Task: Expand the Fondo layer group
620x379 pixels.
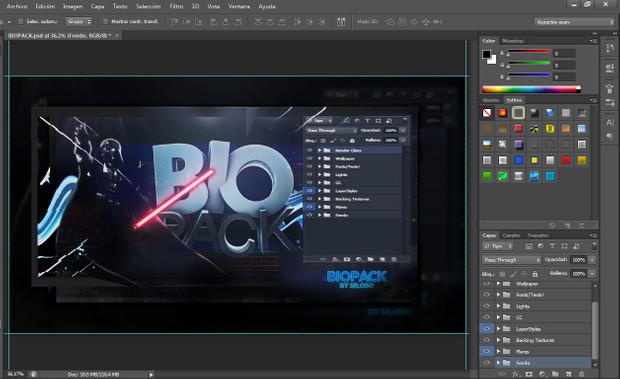Action: (x=499, y=362)
